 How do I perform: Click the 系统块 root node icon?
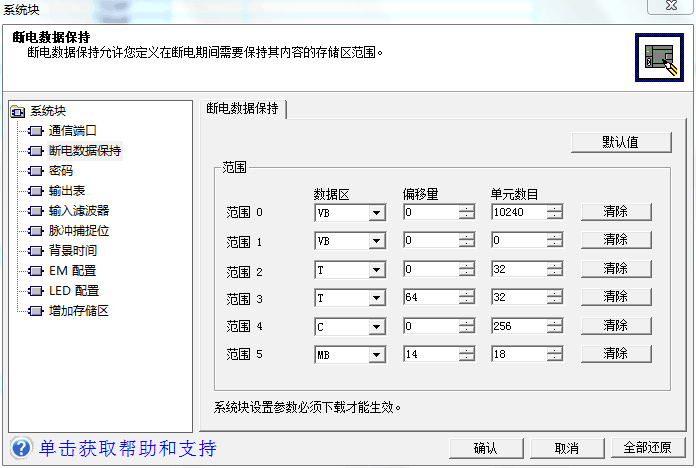tap(17, 111)
